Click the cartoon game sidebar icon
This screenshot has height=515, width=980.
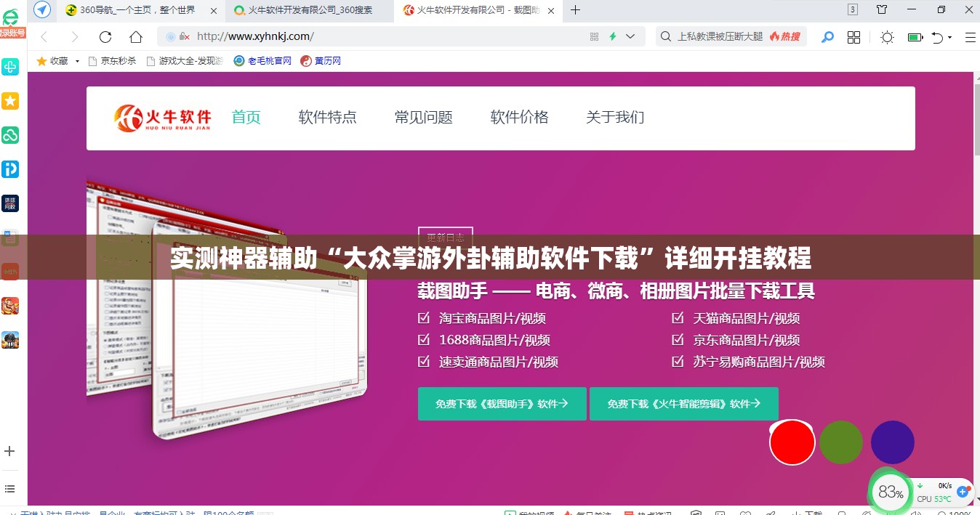[x=10, y=306]
